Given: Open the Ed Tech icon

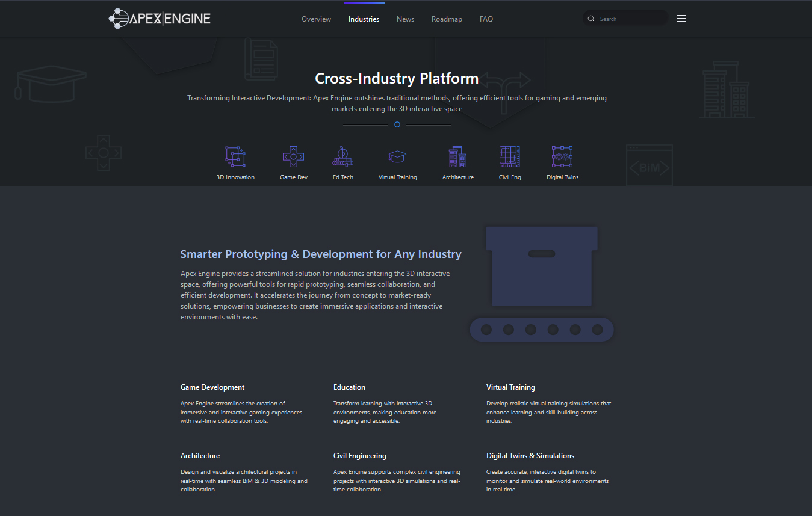Looking at the screenshot, I should tap(342, 157).
